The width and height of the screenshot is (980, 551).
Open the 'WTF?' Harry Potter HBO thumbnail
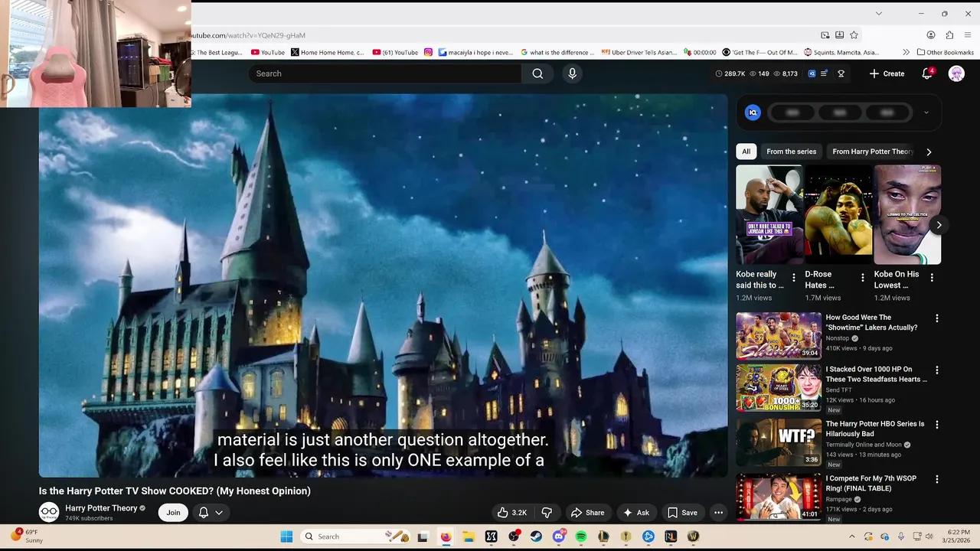tap(779, 442)
